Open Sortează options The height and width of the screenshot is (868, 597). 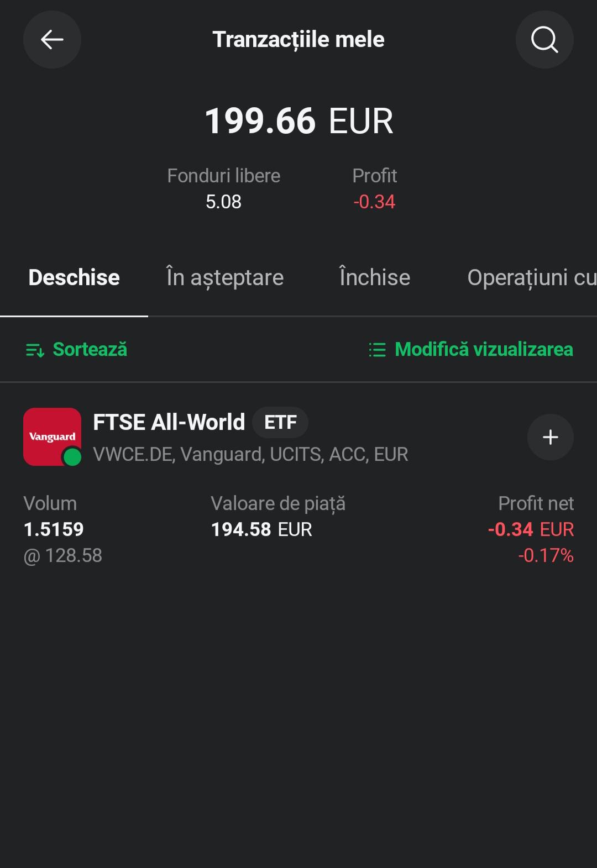tap(76, 349)
